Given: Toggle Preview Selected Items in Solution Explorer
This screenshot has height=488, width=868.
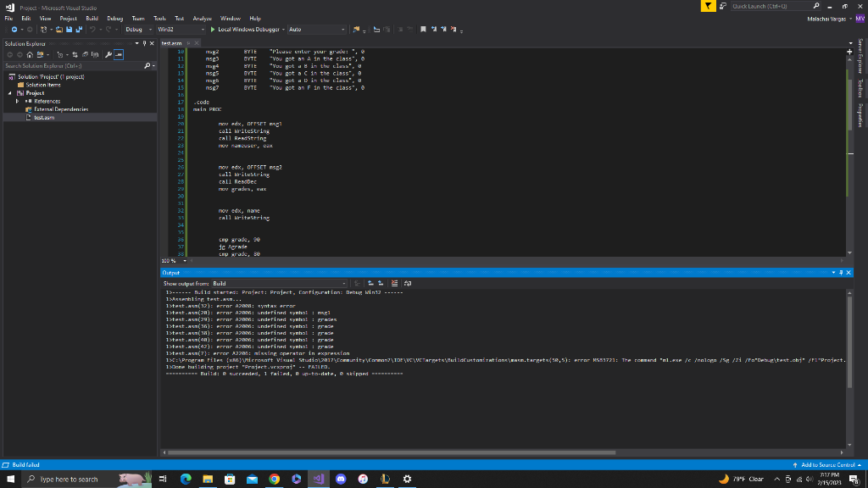Looking at the screenshot, I should pos(120,55).
